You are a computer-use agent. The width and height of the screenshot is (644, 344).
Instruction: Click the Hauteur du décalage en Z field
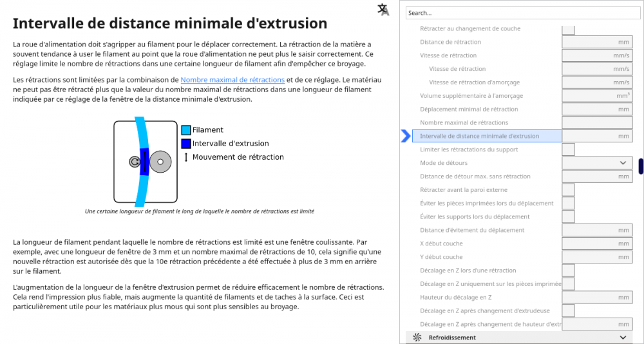[597, 297]
